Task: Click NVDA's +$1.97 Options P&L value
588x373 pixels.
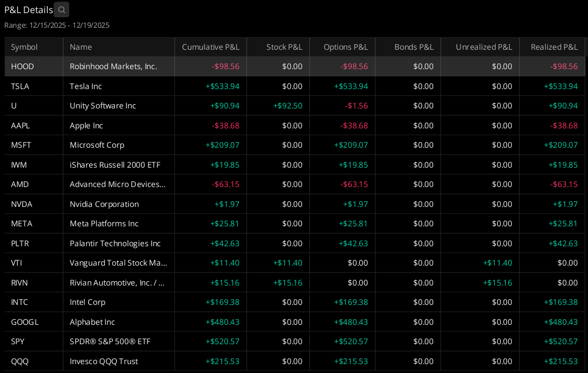Action: (x=355, y=204)
